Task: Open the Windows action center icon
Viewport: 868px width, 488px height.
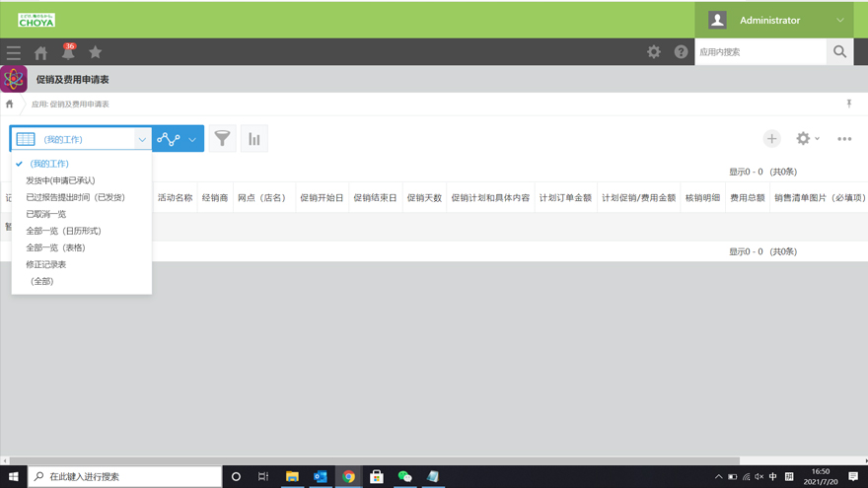Action: 853,476
